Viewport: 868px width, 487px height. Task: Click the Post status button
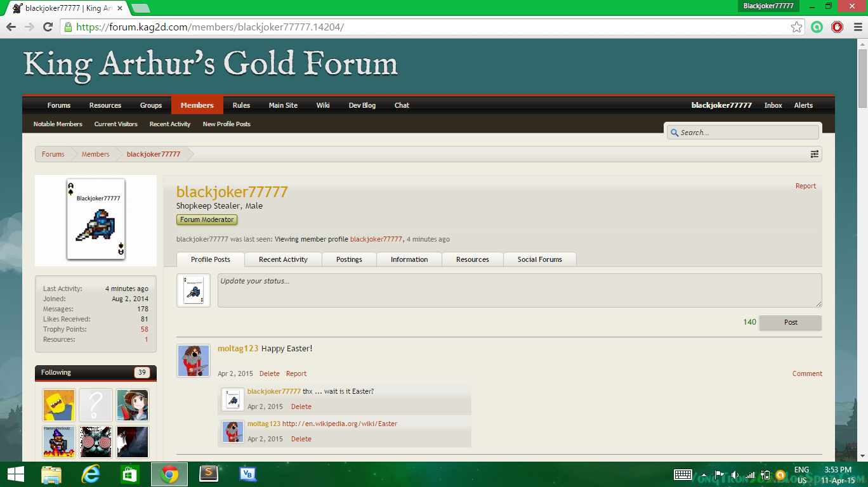[x=791, y=322]
